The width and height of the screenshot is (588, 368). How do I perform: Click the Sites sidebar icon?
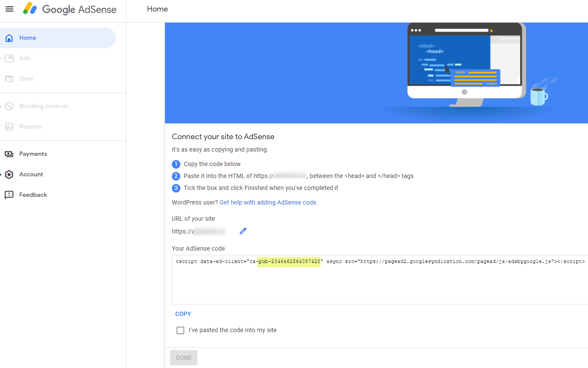(9, 79)
